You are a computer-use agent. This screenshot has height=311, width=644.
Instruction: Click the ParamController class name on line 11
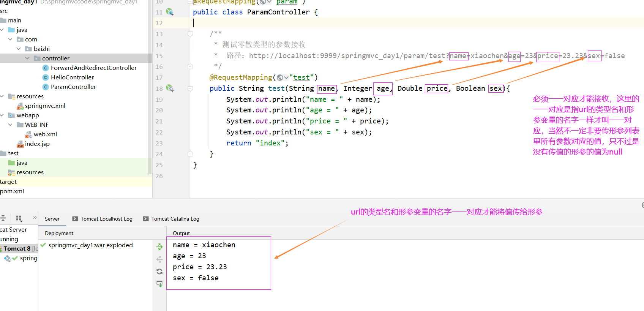pyautogui.click(x=278, y=12)
